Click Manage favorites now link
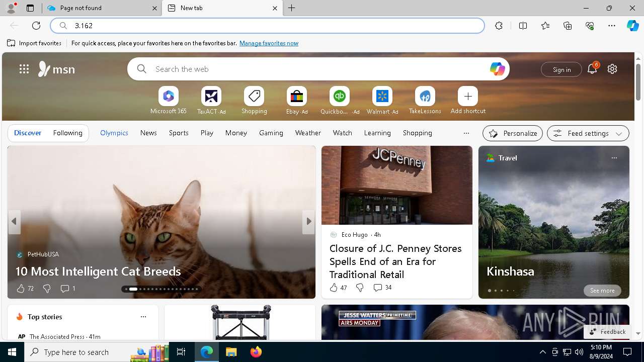The image size is (644, 362). 269,43
